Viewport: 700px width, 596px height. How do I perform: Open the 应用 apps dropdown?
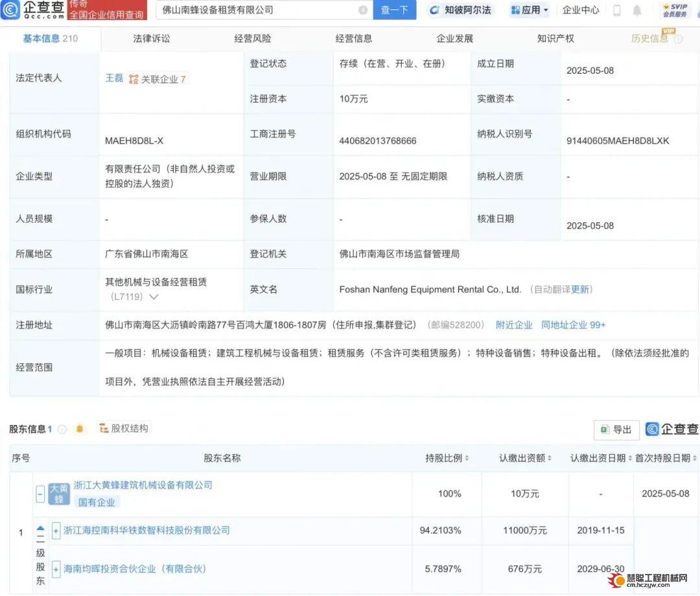[530, 10]
